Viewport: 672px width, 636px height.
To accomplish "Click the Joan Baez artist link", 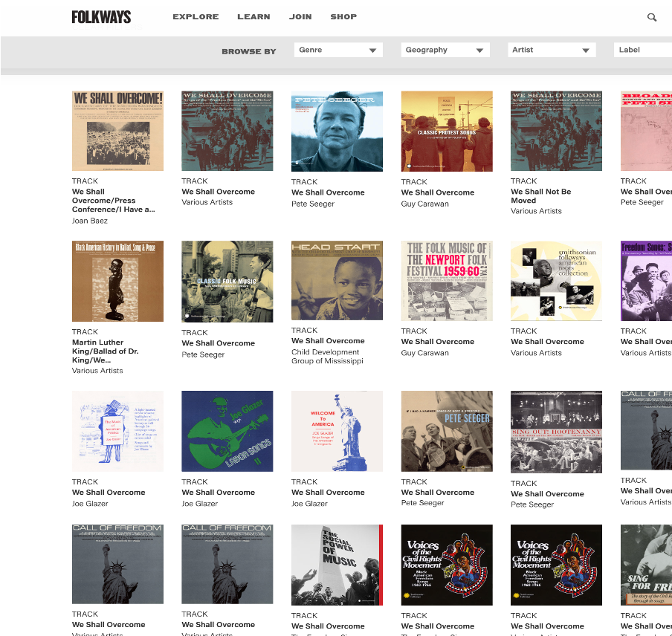I will pos(89,221).
